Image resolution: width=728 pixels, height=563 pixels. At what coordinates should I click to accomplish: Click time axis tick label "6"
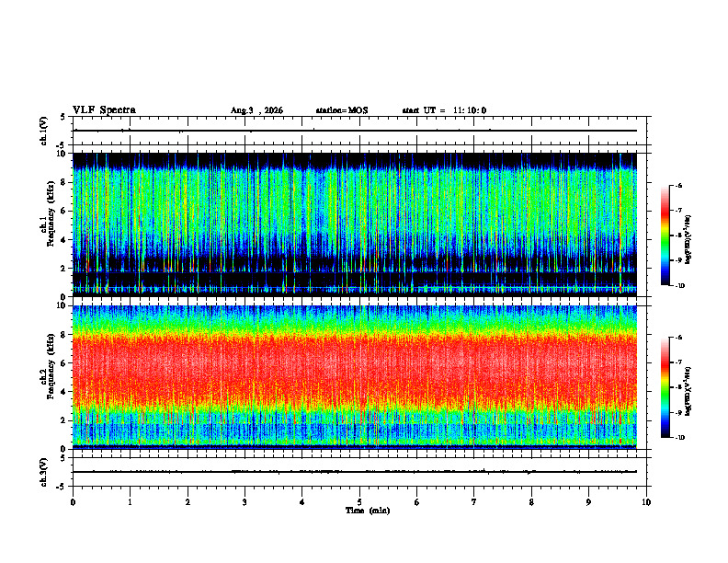tap(417, 502)
